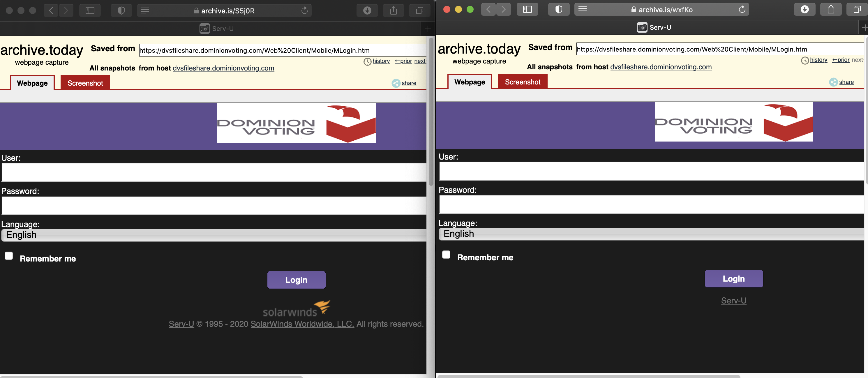Open privacy report shield in right window
The image size is (868, 378).
coord(559,9)
